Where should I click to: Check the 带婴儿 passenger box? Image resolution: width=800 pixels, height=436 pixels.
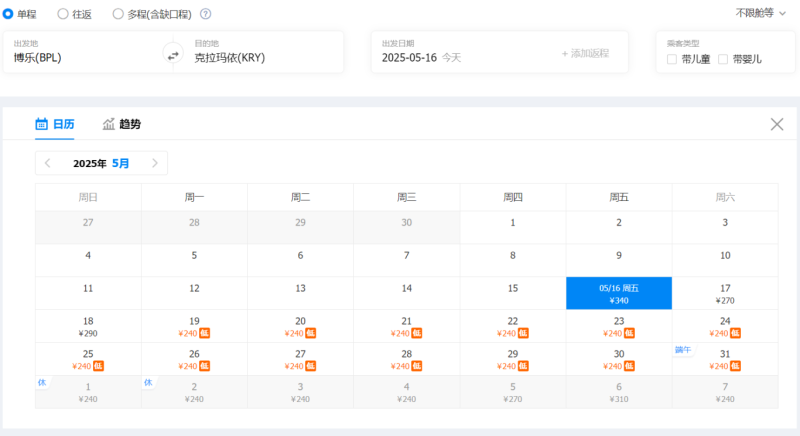[723, 59]
